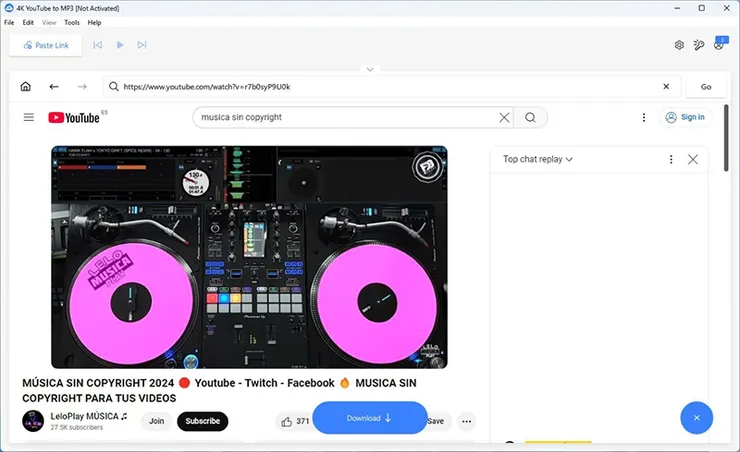Viewport: 740px width, 452px height.
Task: Clear the URL address field
Action: [x=666, y=86]
